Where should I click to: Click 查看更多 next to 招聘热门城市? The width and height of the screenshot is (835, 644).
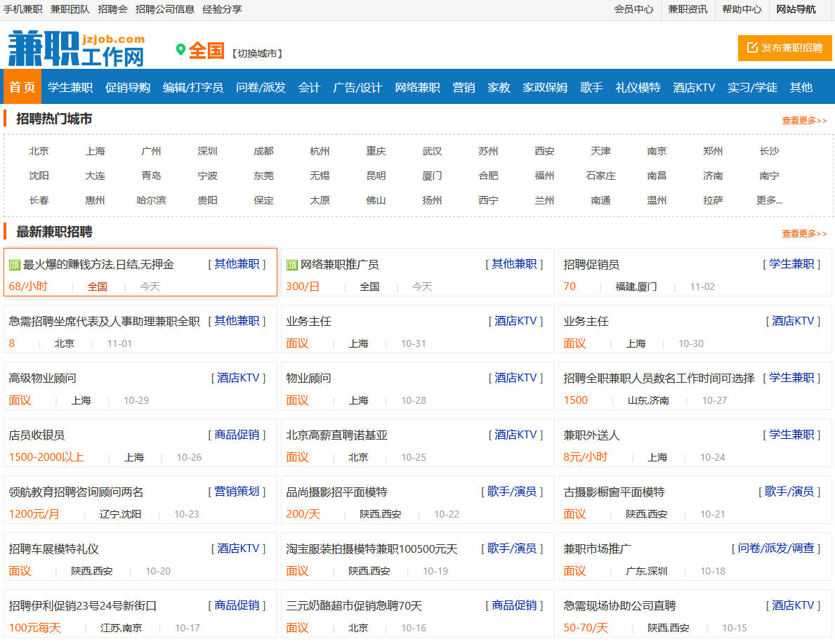point(803,119)
